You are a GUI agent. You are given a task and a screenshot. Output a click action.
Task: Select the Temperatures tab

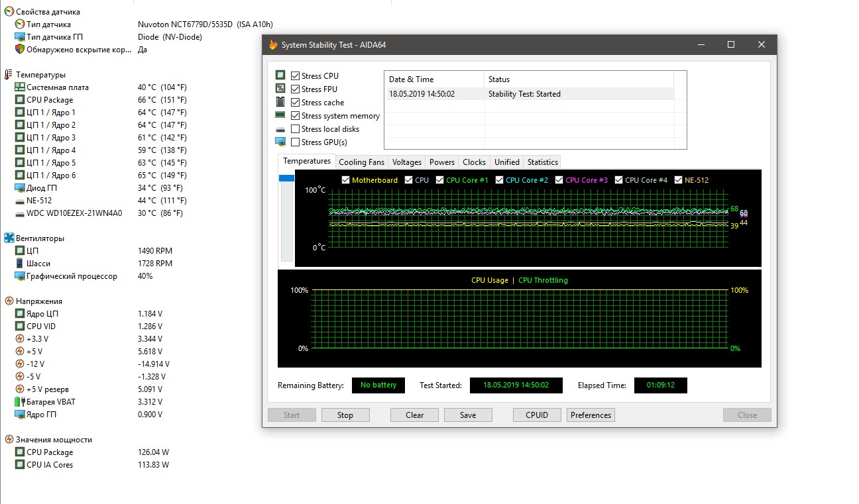[307, 161]
